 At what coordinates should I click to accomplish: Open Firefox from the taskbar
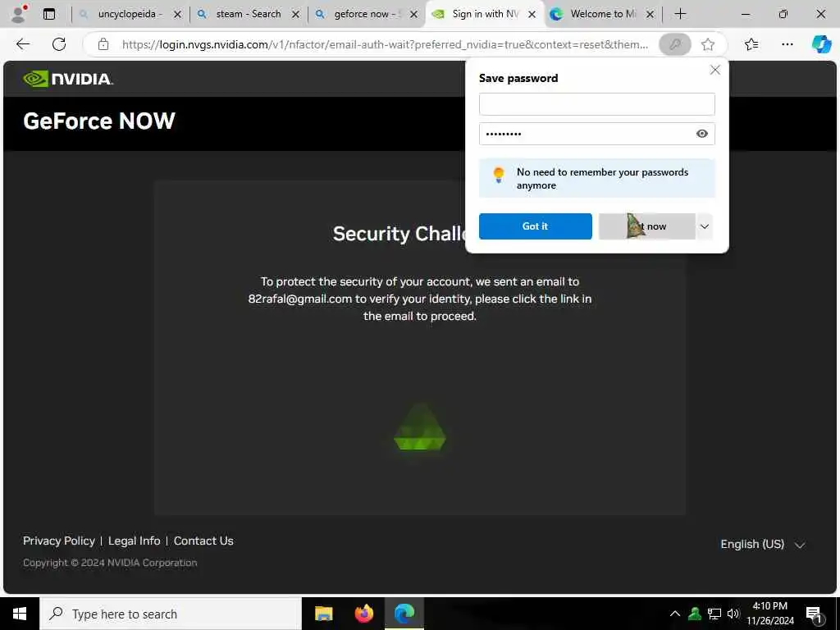pyautogui.click(x=363, y=614)
